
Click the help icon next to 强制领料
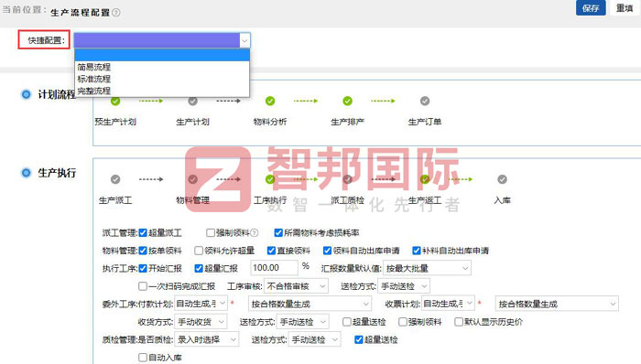pyautogui.click(x=255, y=233)
